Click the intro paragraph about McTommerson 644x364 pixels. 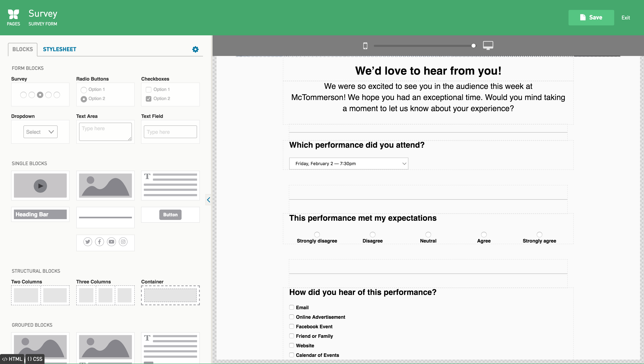click(428, 97)
